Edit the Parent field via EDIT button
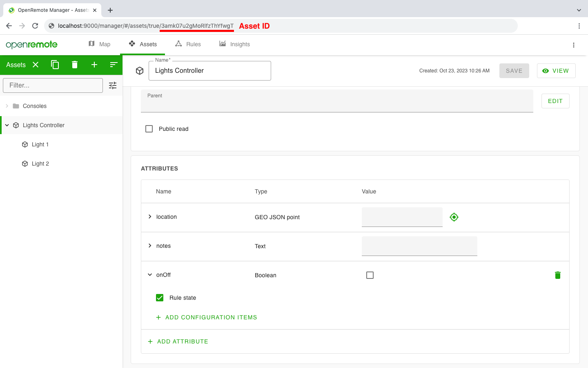Screen dimensions: 588x368 point(555,101)
